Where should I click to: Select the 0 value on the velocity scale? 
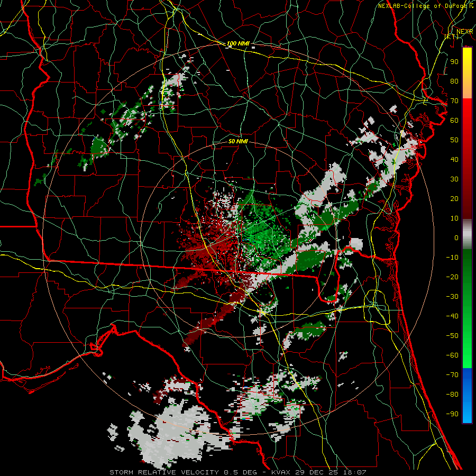click(x=456, y=237)
